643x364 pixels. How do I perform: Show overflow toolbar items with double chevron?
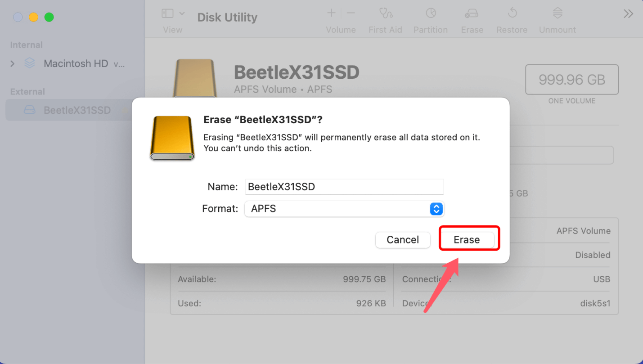(628, 13)
